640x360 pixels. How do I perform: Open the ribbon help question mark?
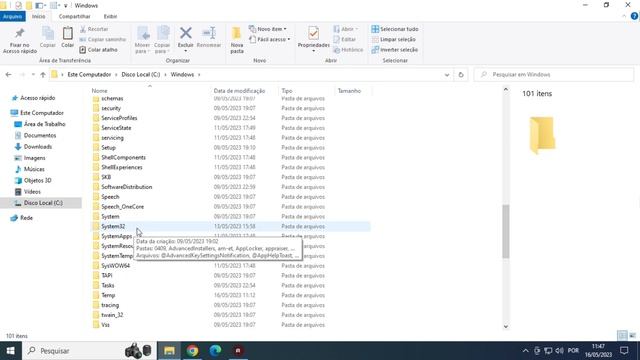pos(634,16)
